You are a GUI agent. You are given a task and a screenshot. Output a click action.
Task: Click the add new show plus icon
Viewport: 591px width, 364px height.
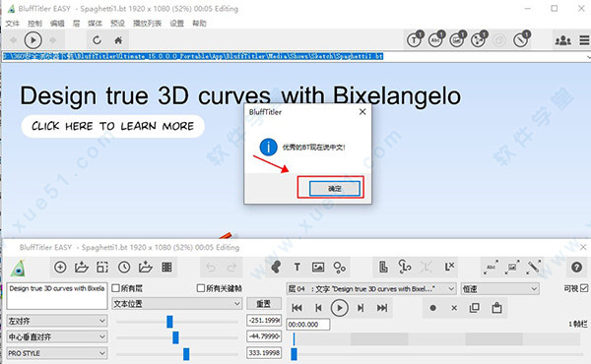click(60, 268)
